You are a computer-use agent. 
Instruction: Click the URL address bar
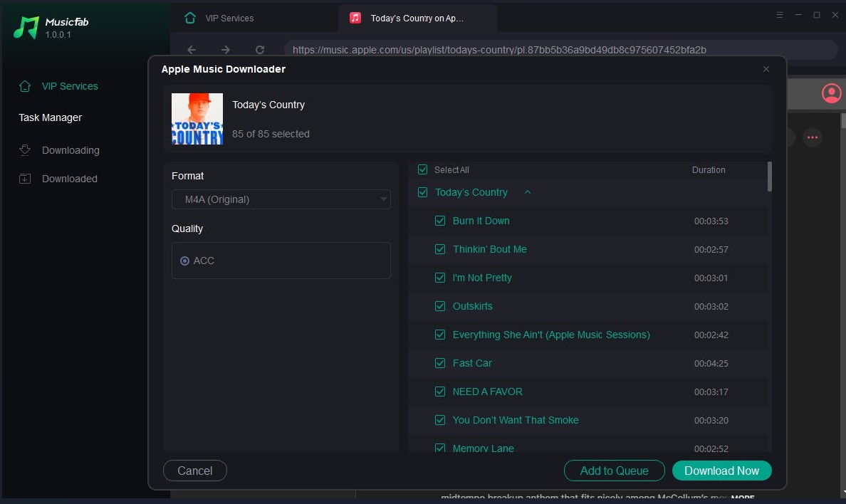click(561, 50)
